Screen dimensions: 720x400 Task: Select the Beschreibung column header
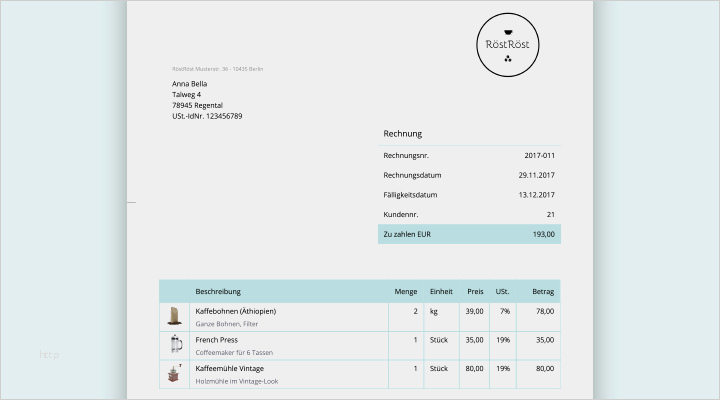coord(217,291)
